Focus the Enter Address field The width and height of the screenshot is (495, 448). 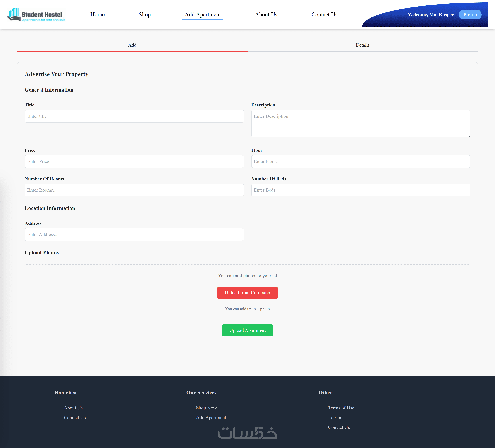coord(134,234)
